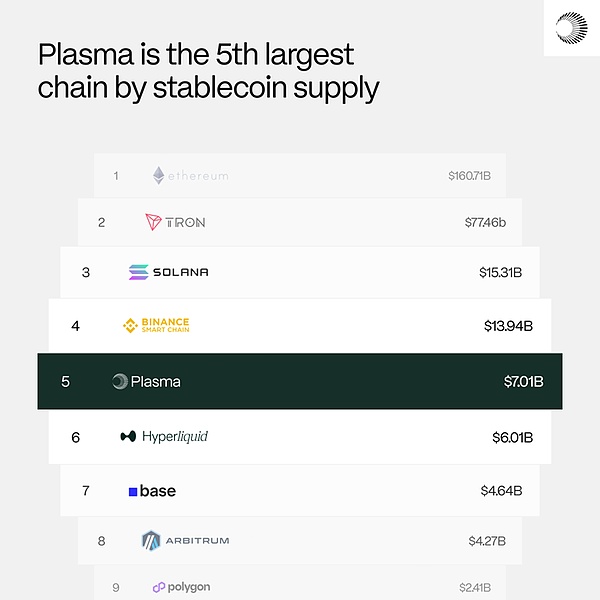Click the TRON triangle logo
The height and width of the screenshot is (600, 600).
point(153,222)
